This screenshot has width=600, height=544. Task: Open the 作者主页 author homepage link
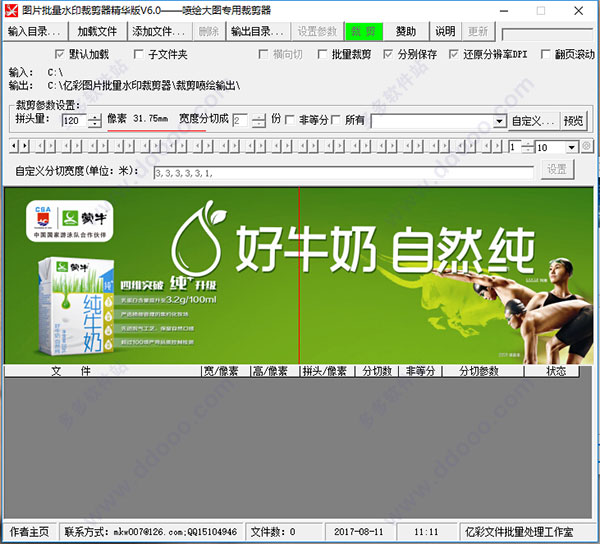pyautogui.click(x=29, y=532)
